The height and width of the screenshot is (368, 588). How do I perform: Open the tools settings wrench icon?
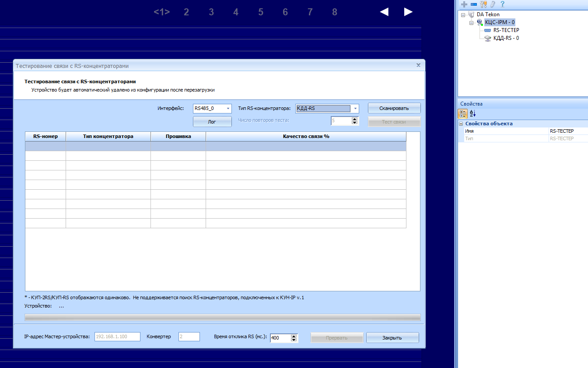483,4
